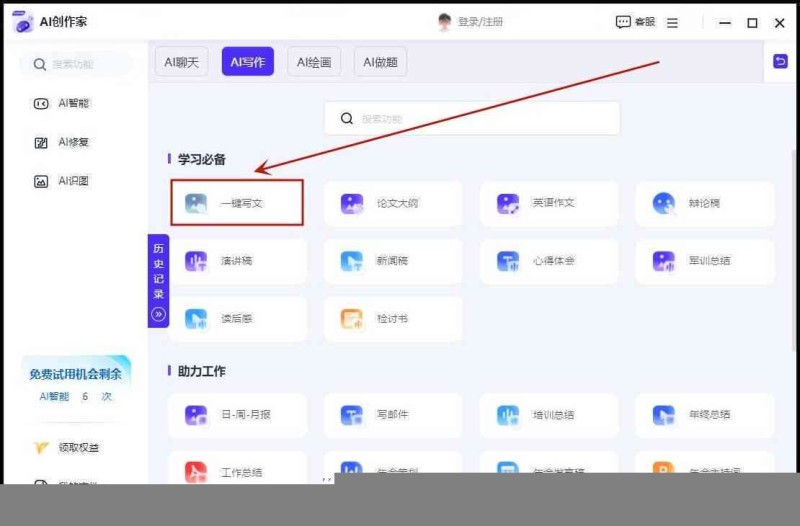The image size is (800, 526).
Task: Open the AI绘画 tab
Action: 314,62
